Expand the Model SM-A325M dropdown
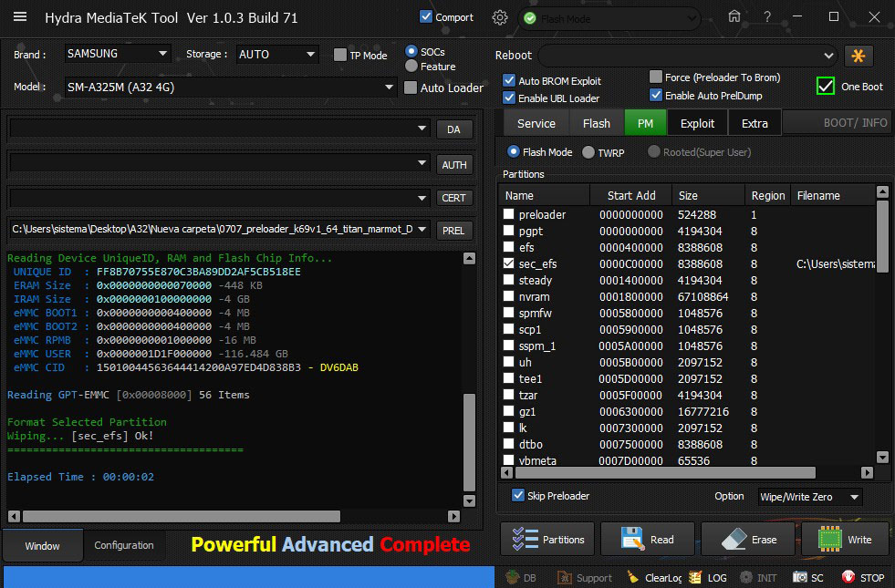 [230, 88]
